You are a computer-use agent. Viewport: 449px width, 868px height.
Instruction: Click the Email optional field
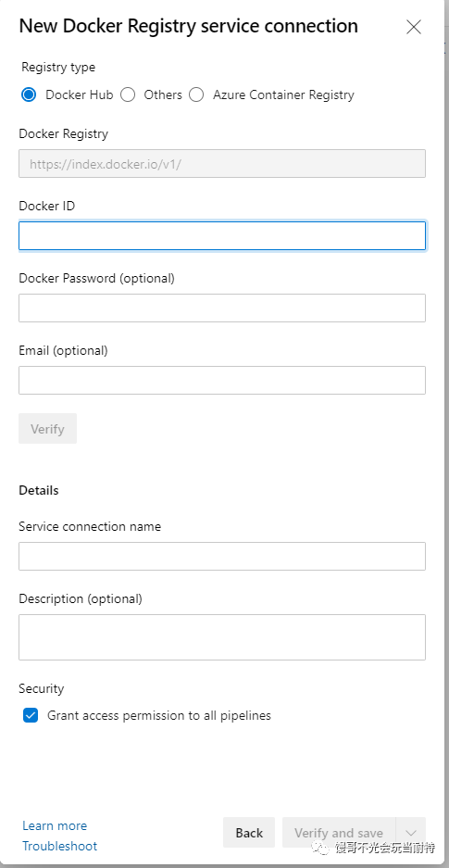[x=222, y=381]
